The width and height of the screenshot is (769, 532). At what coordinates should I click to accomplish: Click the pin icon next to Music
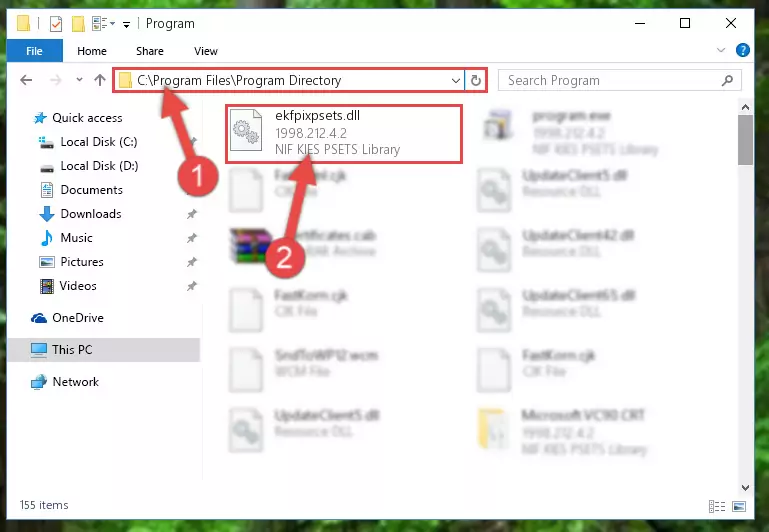192,238
